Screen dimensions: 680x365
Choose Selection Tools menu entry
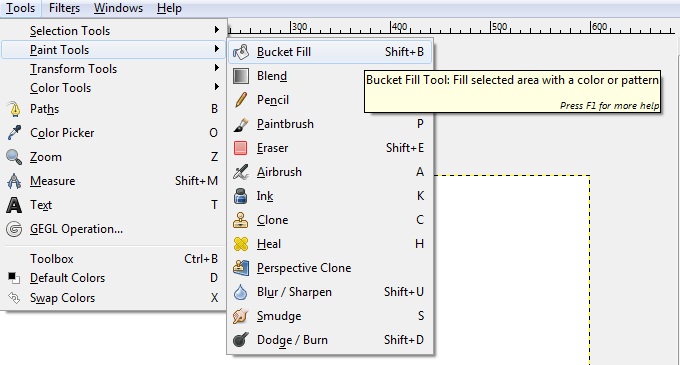tap(114, 31)
